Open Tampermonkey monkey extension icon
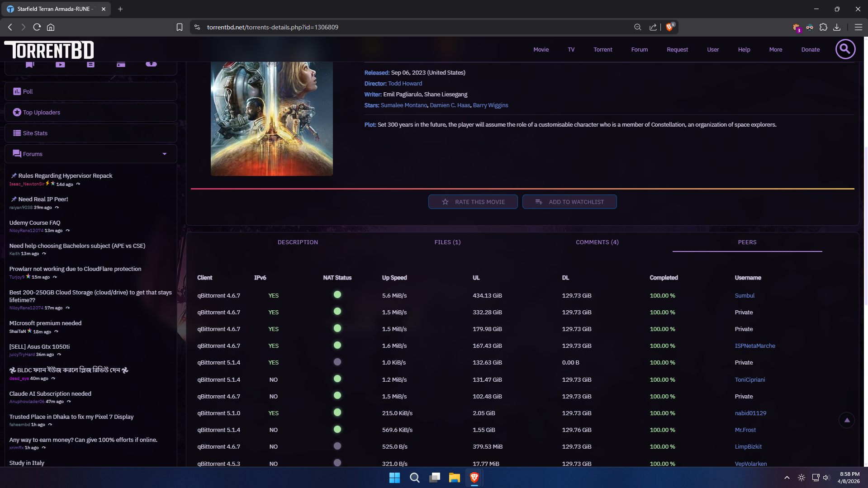The image size is (868, 488). [x=797, y=28]
